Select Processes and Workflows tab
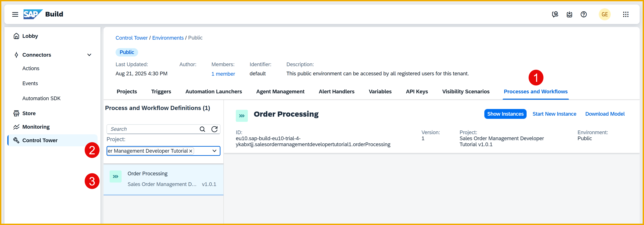 [x=535, y=91]
